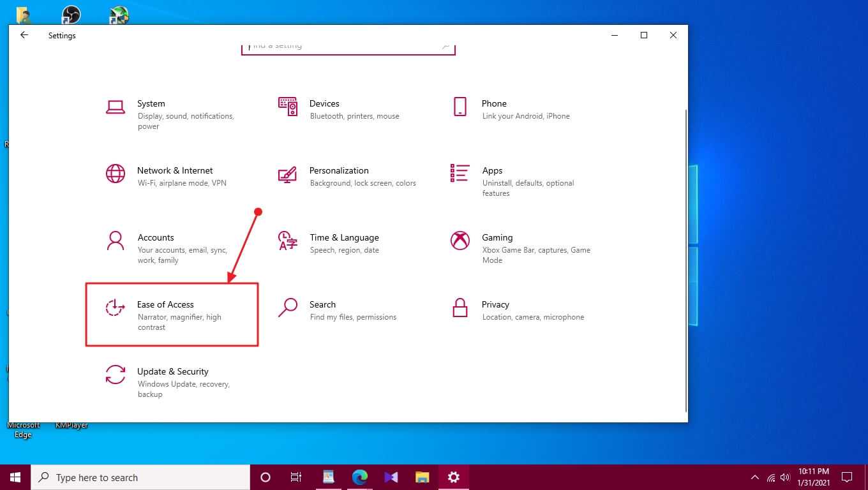Screen dimensions: 868x490
Task: Click the Settings window vertical scrollbar
Action: pyautogui.click(x=686, y=255)
